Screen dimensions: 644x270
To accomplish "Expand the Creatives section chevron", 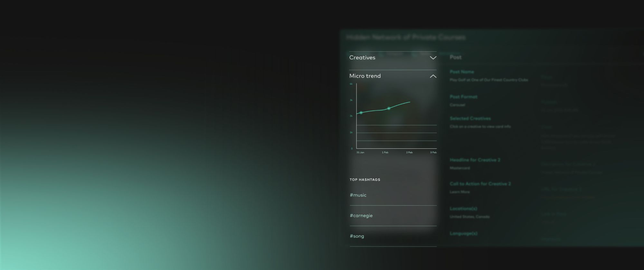I will [x=433, y=58].
